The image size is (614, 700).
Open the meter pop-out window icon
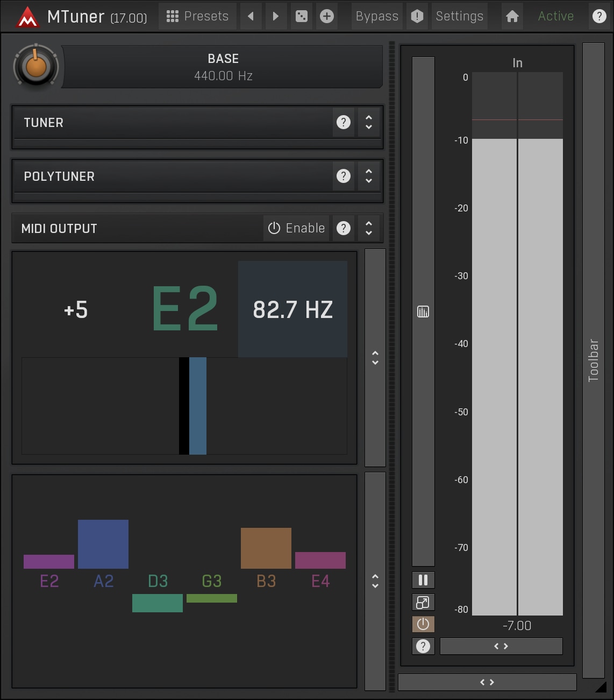[423, 602]
